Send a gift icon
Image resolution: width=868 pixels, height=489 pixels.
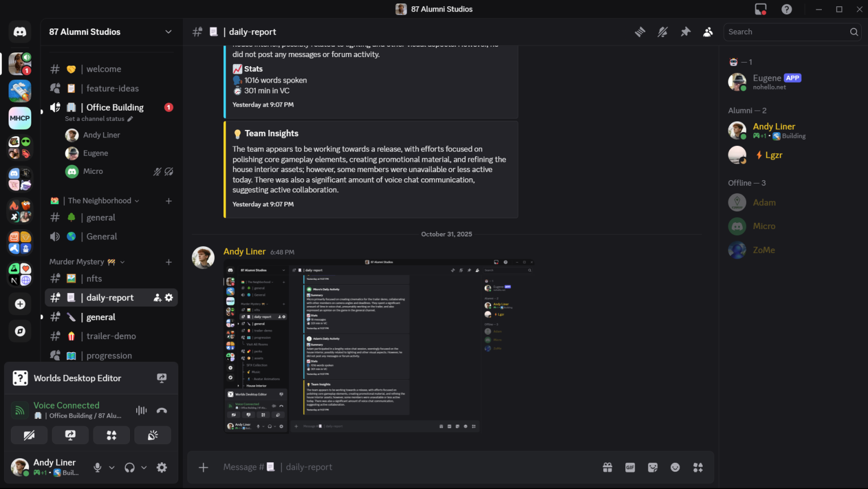(x=608, y=467)
